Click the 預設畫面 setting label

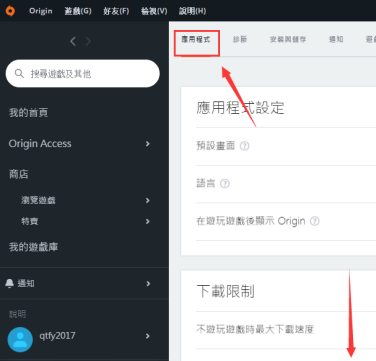[216, 146]
